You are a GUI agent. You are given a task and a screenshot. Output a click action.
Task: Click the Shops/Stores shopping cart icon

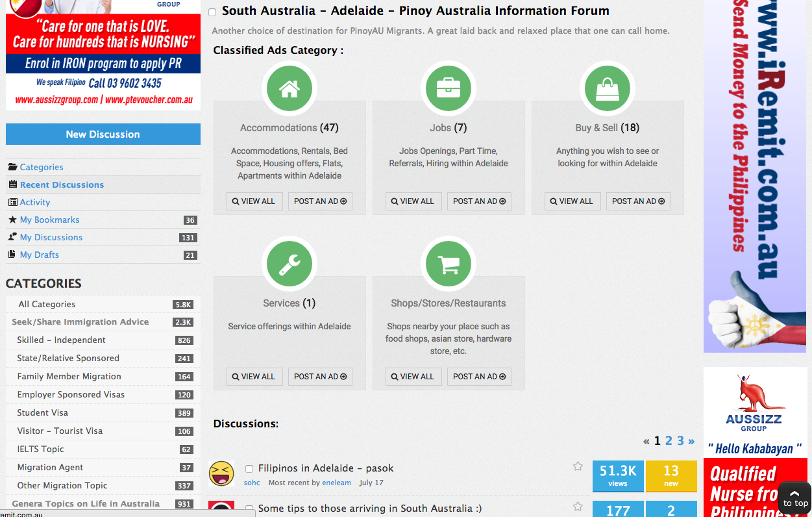point(449,264)
